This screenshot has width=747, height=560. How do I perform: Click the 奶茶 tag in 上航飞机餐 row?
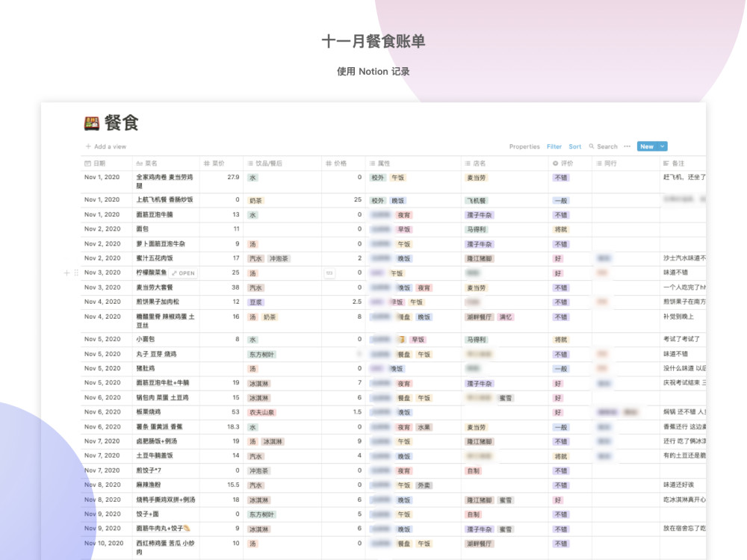255,201
